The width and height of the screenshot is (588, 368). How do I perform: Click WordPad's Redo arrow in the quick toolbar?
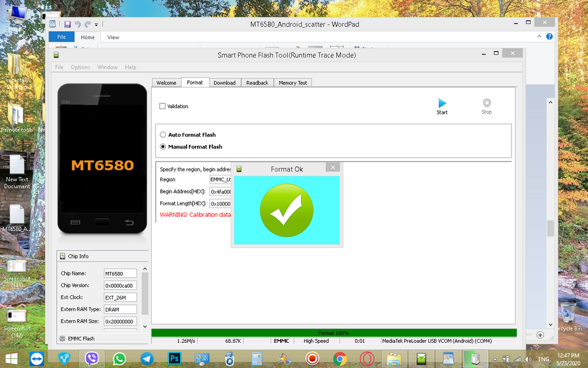point(87,24)
